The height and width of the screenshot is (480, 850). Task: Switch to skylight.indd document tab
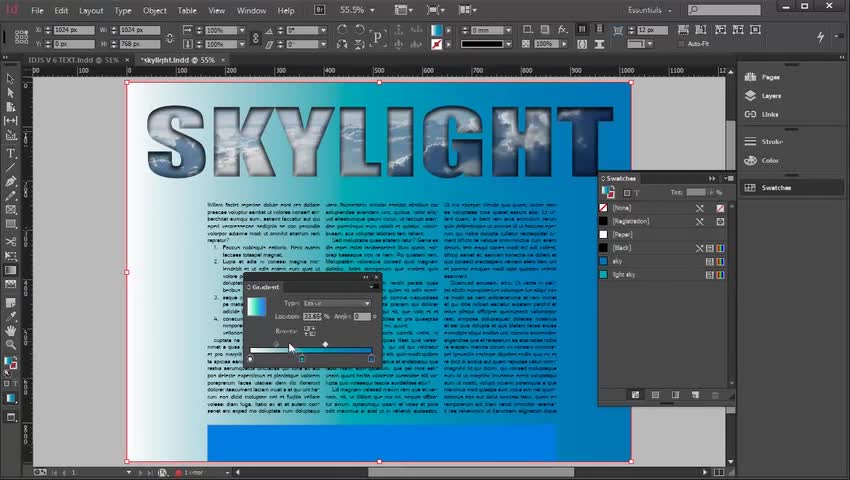point(178,60)
